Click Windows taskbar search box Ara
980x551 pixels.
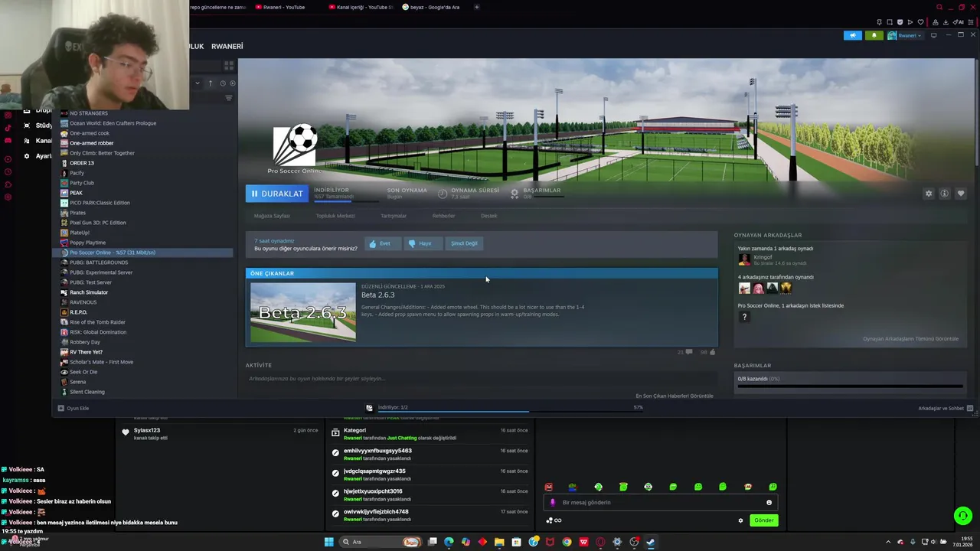tap(381, 542)
